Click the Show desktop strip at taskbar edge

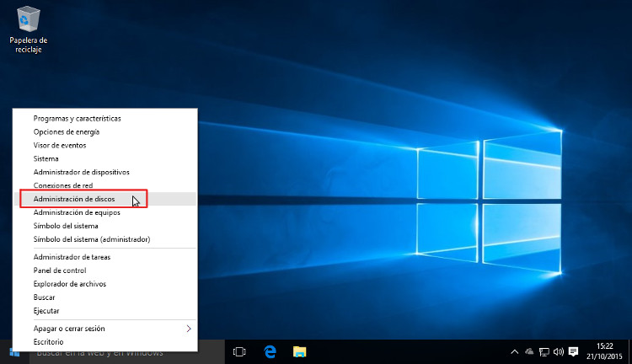click(x=630, y=352)
